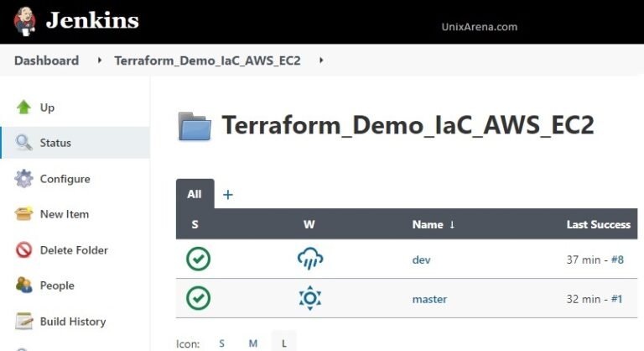Set icon size to medium (M)
The image size is (644, 351).
(252, 343)
